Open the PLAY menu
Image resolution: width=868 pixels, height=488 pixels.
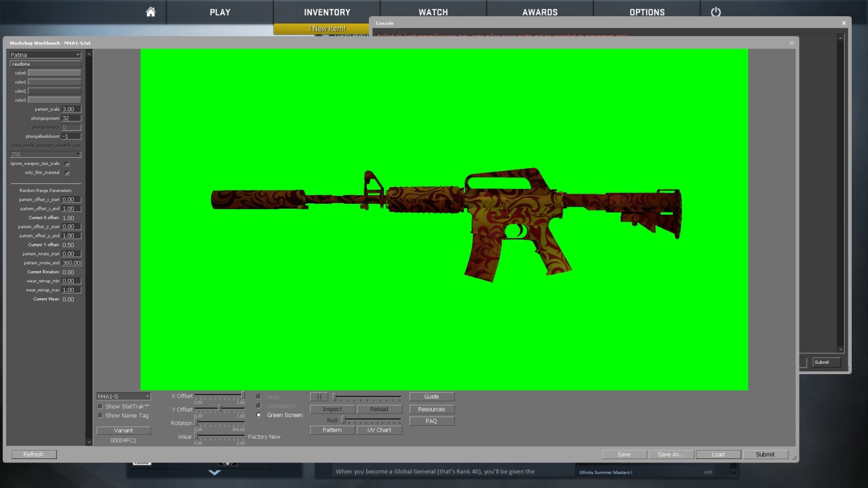[220, 12]
